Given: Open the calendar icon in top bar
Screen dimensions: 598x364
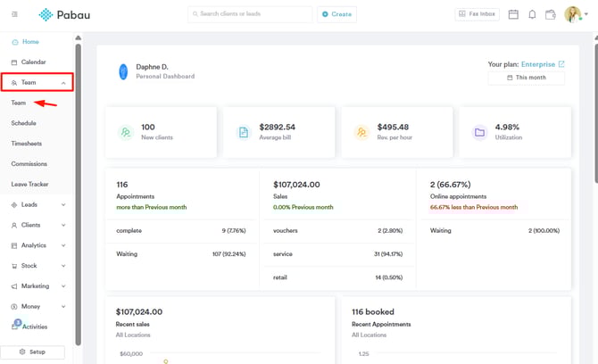Looking at the screenshot, I should [513, 14].
